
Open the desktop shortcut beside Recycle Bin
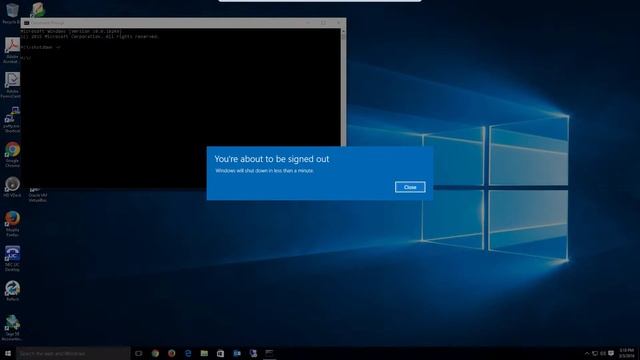pos(38,9)
